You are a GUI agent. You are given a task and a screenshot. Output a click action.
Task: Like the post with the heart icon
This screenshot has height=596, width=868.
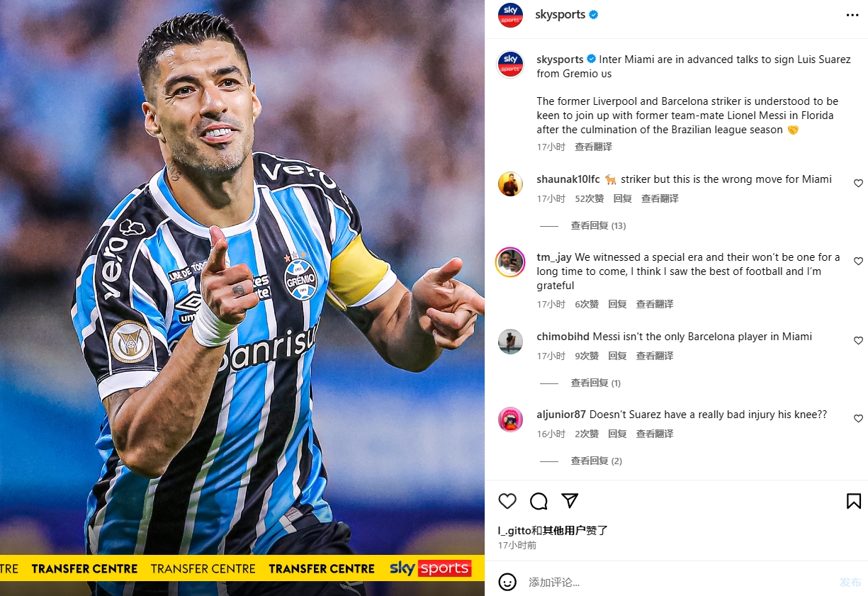tap(507, 501)
